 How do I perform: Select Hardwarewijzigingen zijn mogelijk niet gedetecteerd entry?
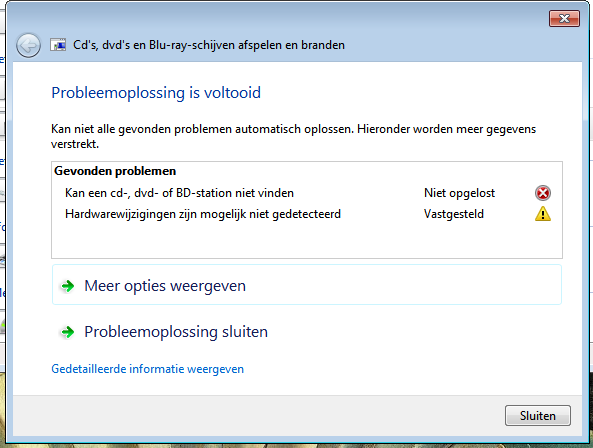tap(203, 214)
